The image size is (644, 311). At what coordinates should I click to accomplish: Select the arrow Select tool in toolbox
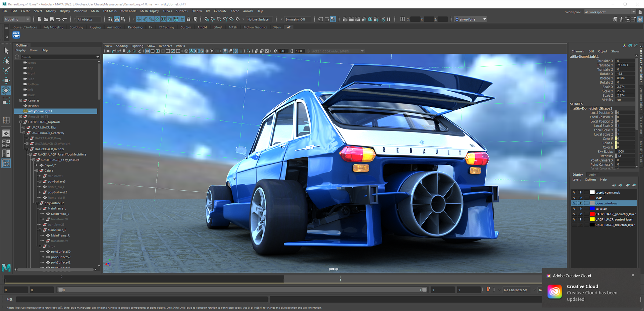(6, 51)
